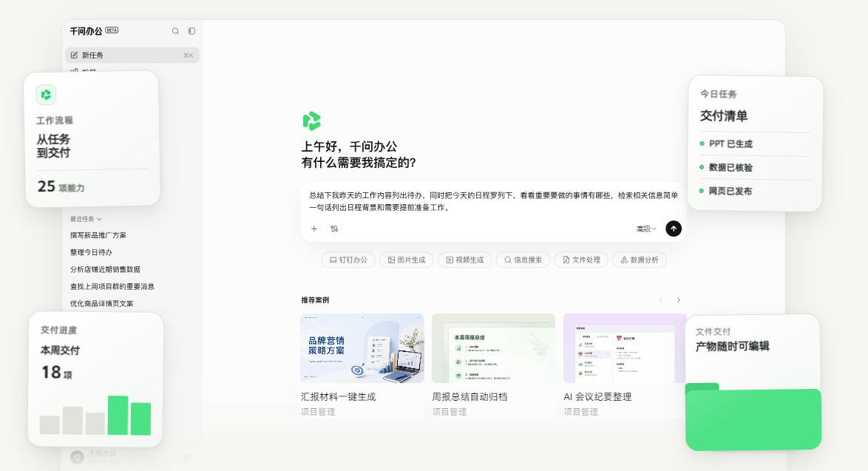Select the 图片生成 chip
Image resolution: width=868 pixels, height=471 pixels.
click(x=407, y=260)
